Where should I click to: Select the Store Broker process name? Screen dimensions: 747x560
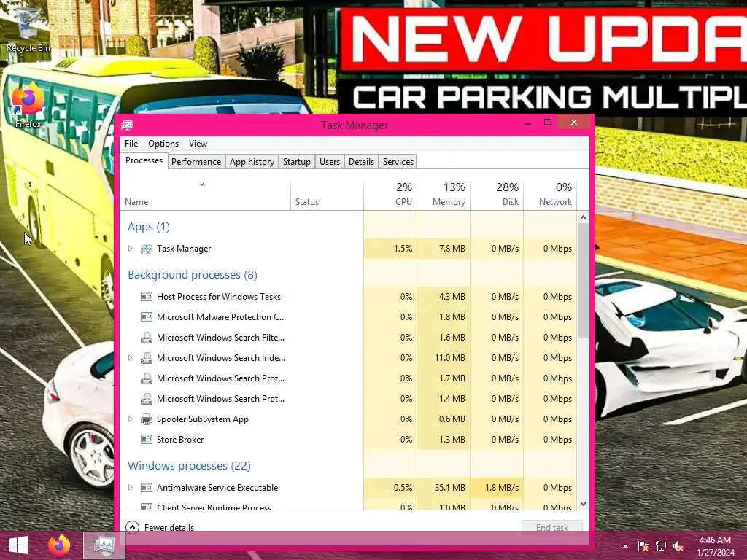(x=180, y=440)
